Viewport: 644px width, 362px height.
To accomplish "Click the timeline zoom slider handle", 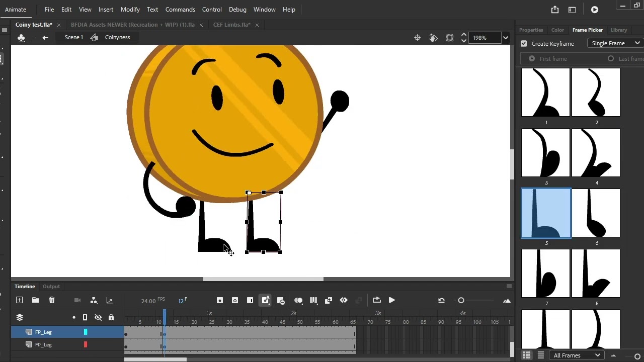I will [x=461, y=300].
